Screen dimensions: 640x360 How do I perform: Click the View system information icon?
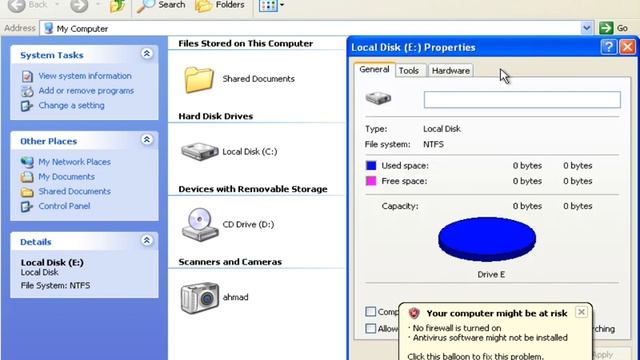click(27, 76)
